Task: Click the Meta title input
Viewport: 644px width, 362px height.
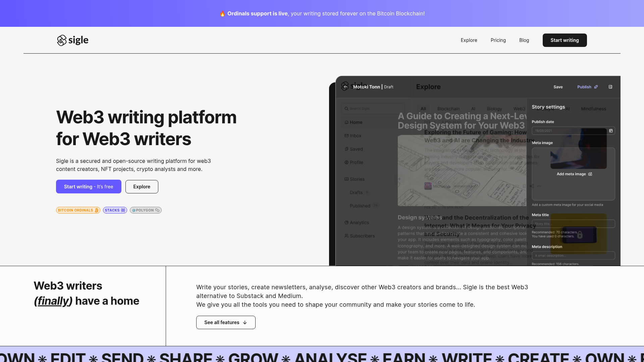Action: [x=573, y=224]
